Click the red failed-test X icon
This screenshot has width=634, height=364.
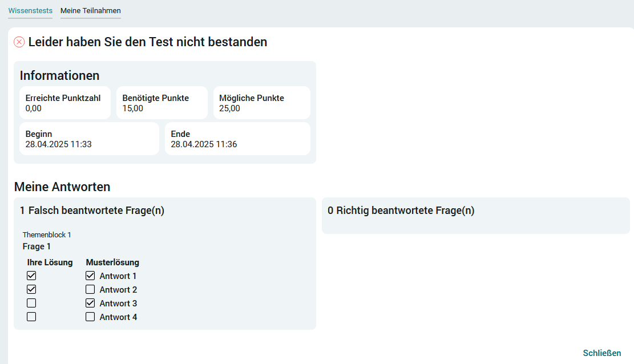(19, 42)
